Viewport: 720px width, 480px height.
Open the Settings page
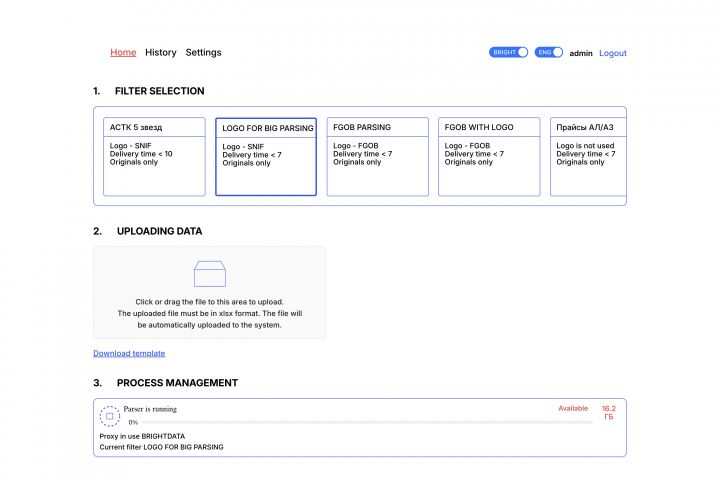click(203, 52)
